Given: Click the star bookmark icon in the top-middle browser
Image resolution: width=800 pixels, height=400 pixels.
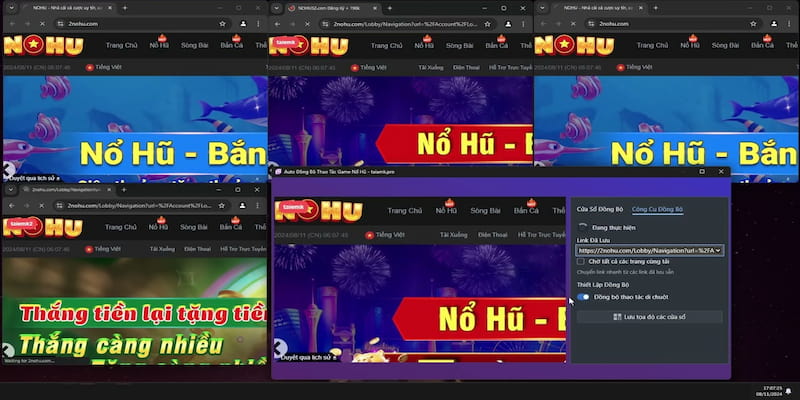Looking at the screenshot, I should [x=487, y=23].
